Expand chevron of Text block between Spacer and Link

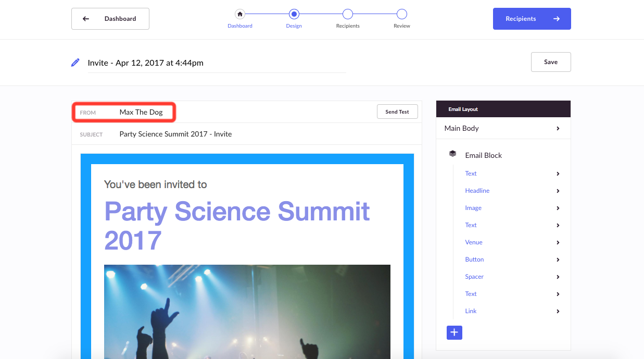(558, 294)
